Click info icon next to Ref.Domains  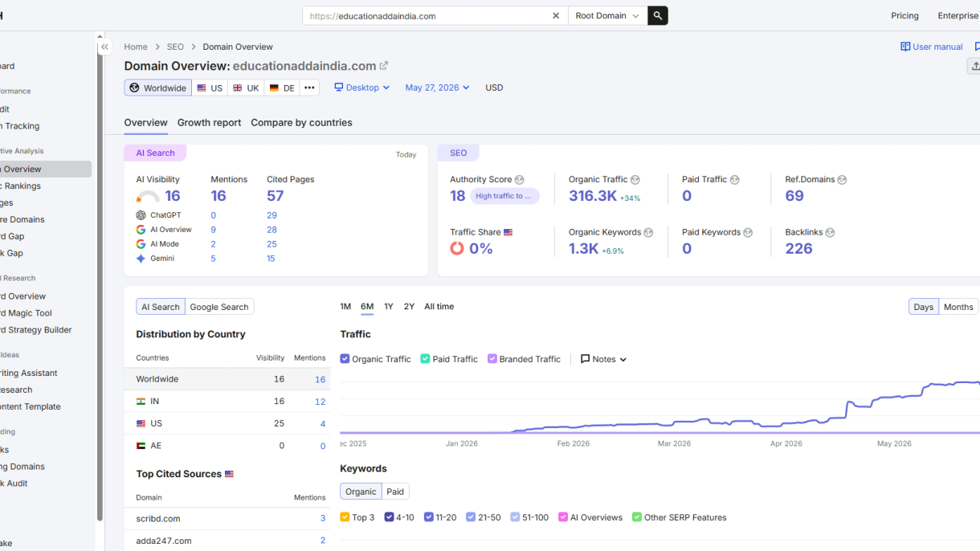tap(842, 180)
